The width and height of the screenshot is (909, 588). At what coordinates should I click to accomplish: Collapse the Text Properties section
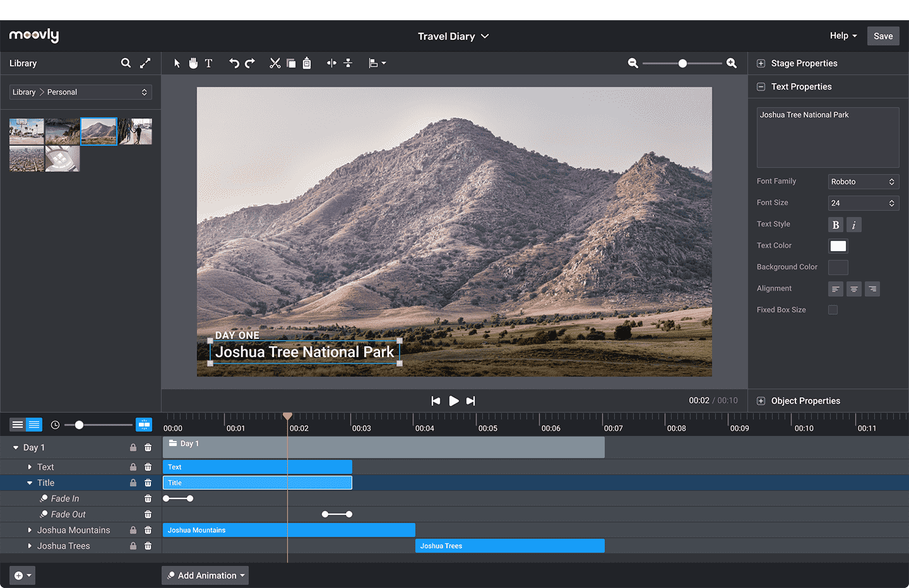761,86
